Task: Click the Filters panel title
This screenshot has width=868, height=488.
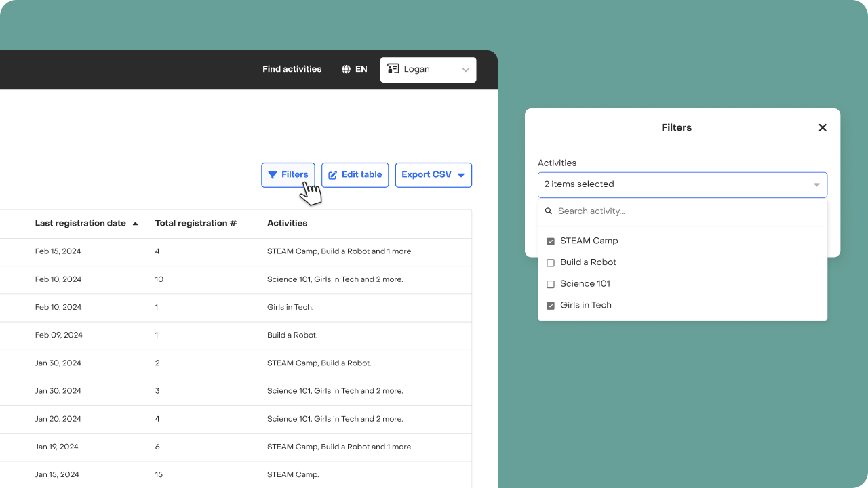Action: click(677, 127)
